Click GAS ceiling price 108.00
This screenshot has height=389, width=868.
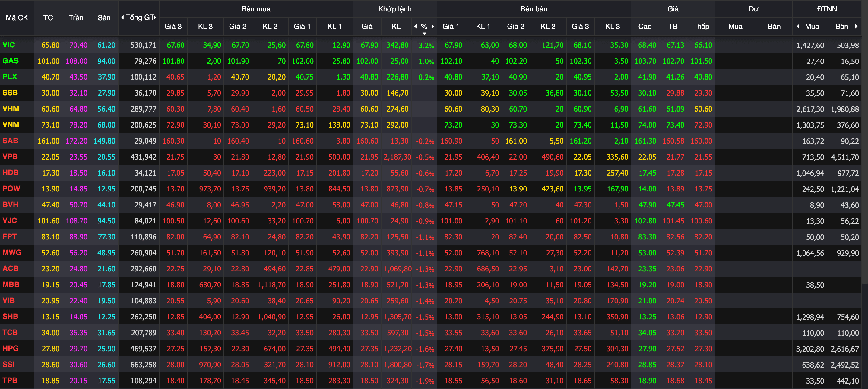pyautogui.click(x=76, y=61)
